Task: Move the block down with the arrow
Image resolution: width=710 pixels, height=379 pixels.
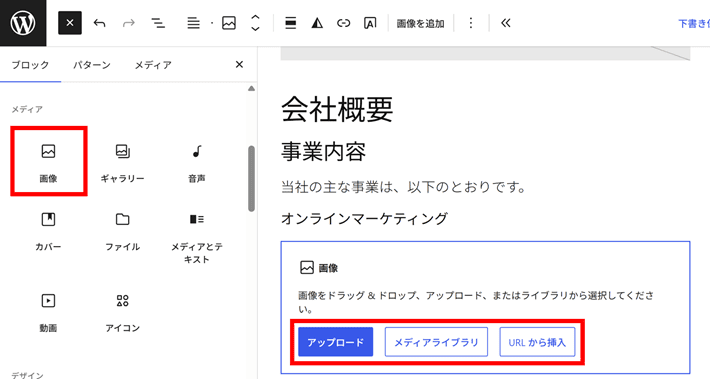Action: click(x=255, y=29)
